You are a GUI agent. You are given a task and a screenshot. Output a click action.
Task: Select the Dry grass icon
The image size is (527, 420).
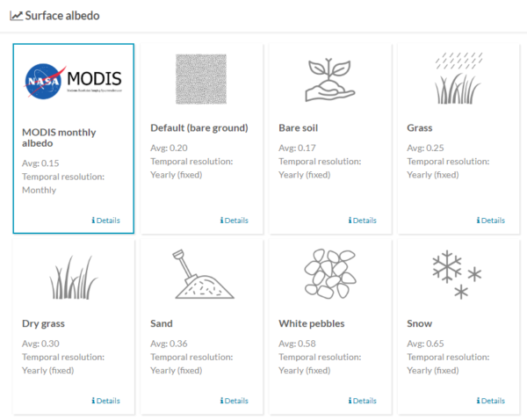[x=74, y=278]
